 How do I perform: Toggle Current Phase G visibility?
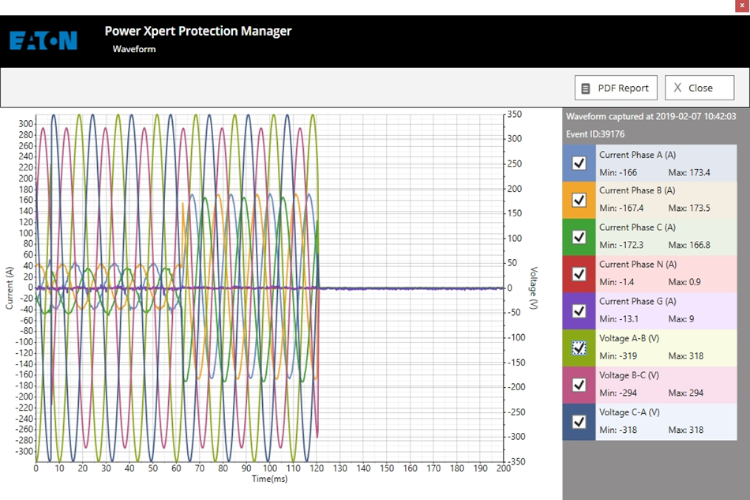(x=578, y=311)
